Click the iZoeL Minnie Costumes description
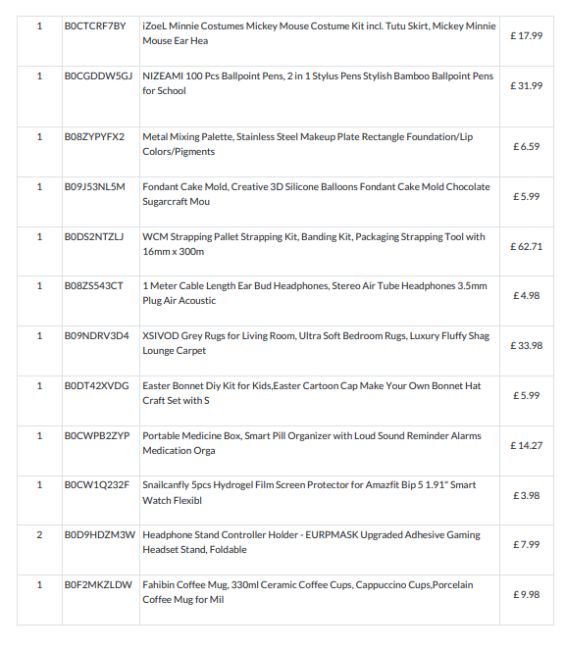This screenshot has height=650, width=566. click(319, 33)
